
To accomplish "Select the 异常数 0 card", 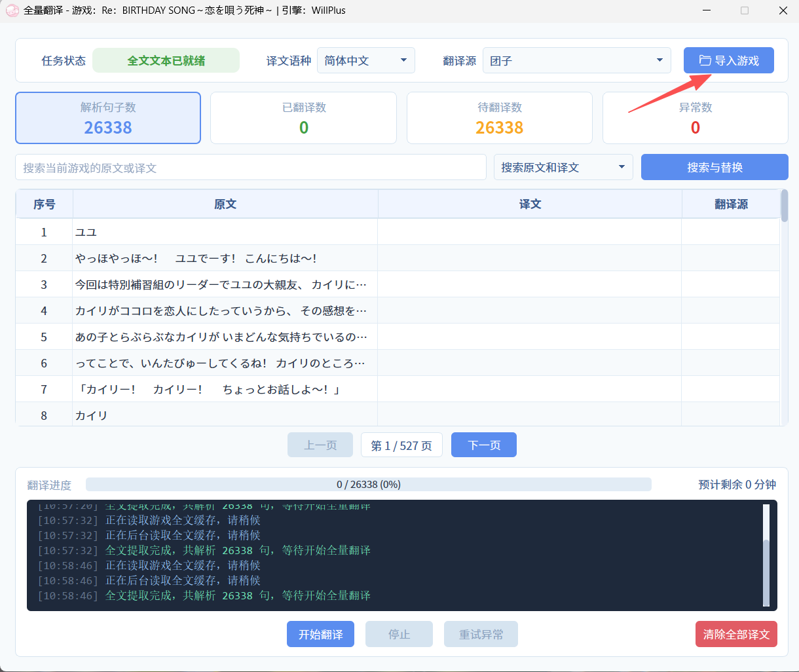I will [x=696, y=118].
